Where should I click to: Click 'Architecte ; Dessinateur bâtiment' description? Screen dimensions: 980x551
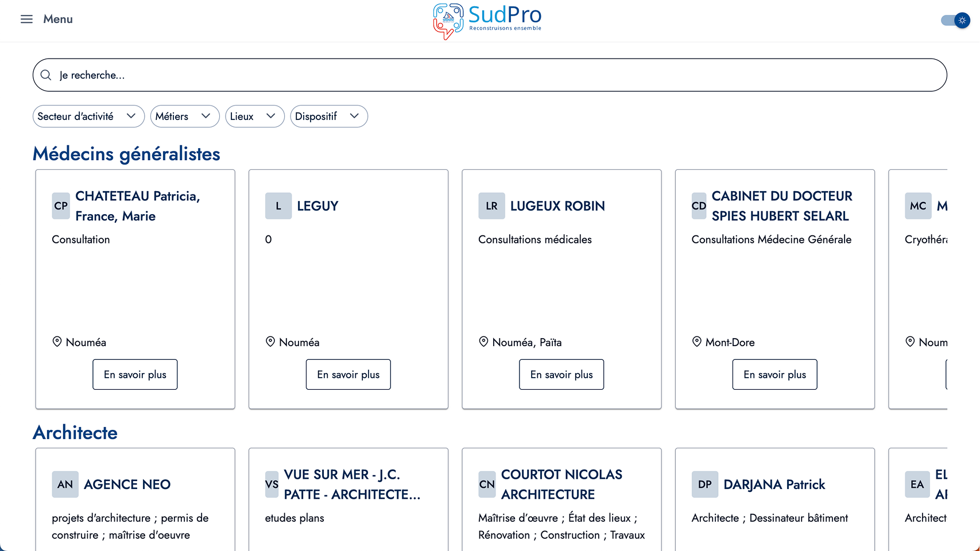click(769, 518)
